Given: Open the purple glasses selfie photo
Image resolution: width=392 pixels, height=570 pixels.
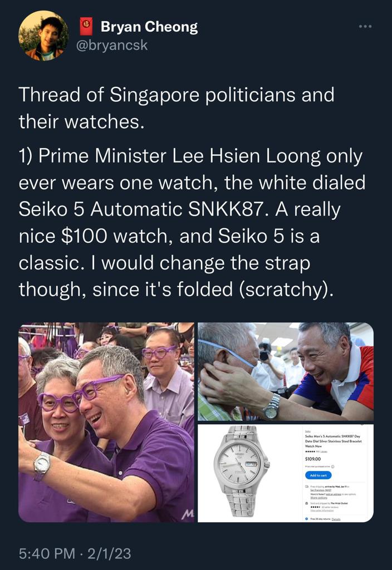Looking at the screenshot, I should [106, 422].
